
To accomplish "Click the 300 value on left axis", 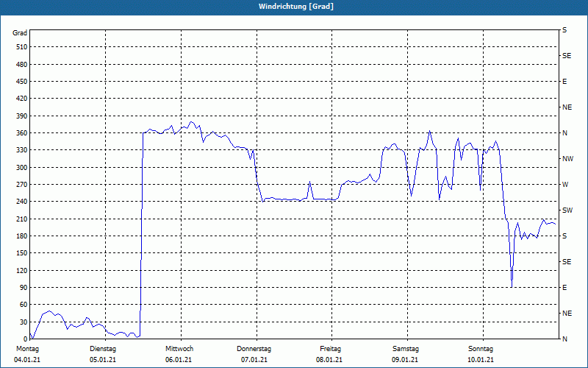I will [x=22, y=168].
